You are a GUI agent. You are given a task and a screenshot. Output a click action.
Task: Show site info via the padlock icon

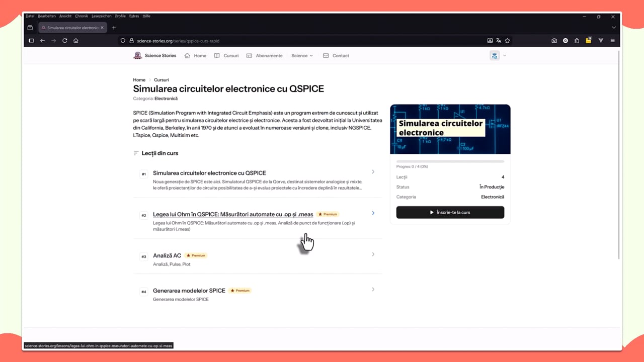pyautogui.click(x=131, y=41)
